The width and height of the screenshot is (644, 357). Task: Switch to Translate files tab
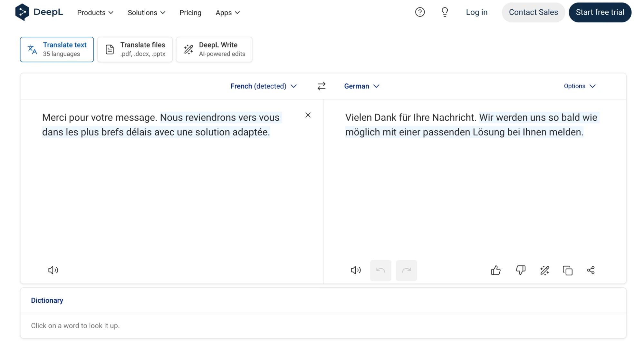point(135,49)
